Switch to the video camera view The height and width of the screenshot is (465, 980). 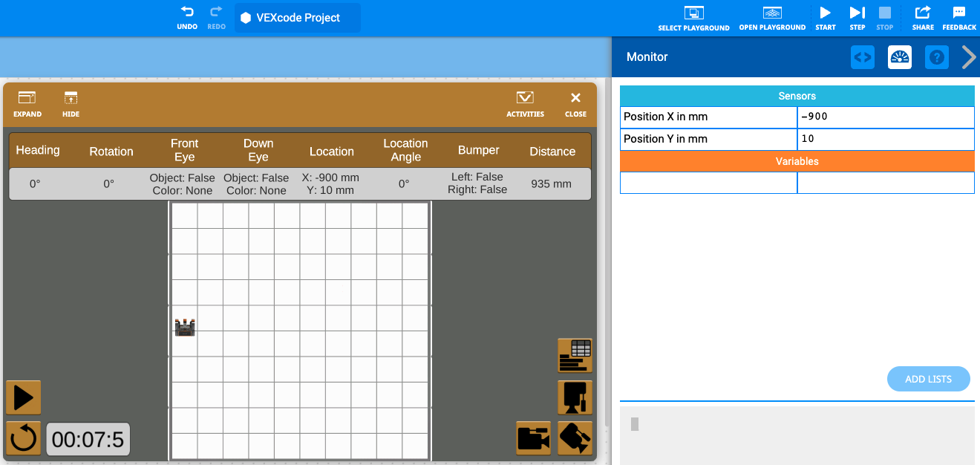tap(532, 438)
